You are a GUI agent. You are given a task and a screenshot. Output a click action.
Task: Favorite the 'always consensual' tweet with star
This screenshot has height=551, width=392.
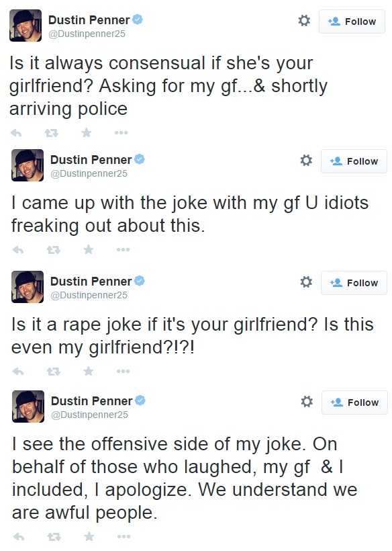[x=87, y=132]
